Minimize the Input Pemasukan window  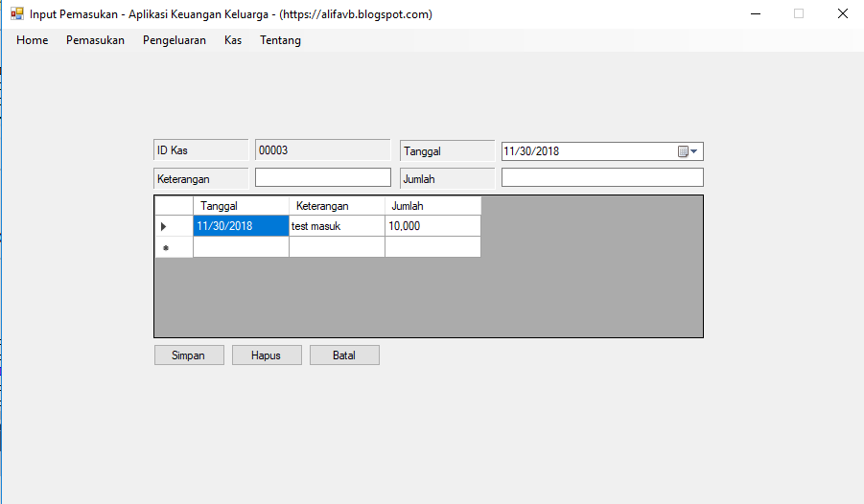(x=756, y=13)
